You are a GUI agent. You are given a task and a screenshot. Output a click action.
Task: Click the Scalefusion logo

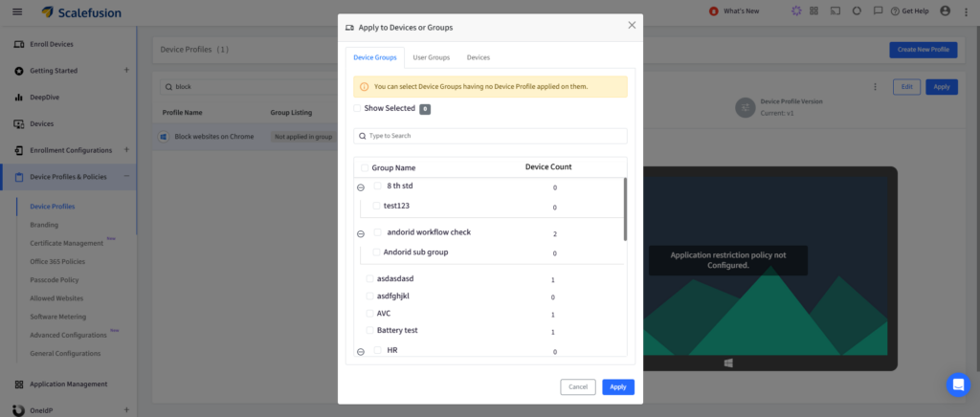tap(81, 12)
